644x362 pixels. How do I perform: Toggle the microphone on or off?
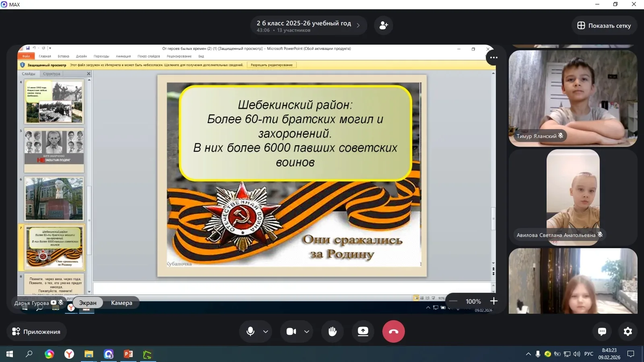pos(250,331)
